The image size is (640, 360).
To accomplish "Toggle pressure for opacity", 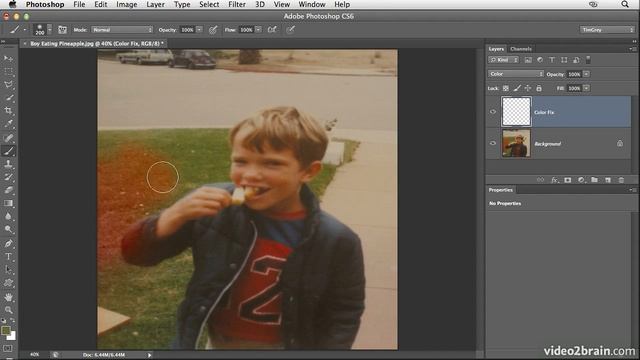I will coord(213,30).
